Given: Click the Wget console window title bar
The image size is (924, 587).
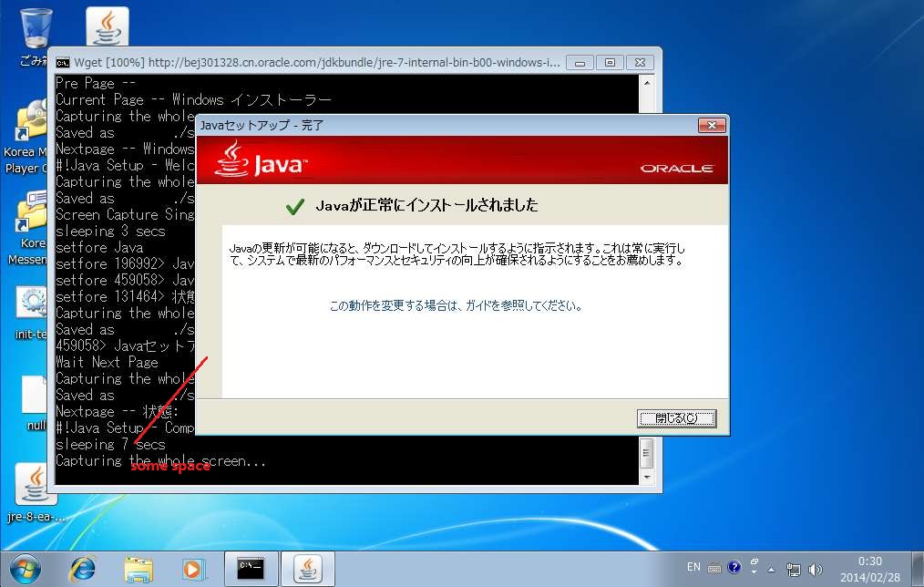Looking at the screenshot, I should click(x=317, y=63).
